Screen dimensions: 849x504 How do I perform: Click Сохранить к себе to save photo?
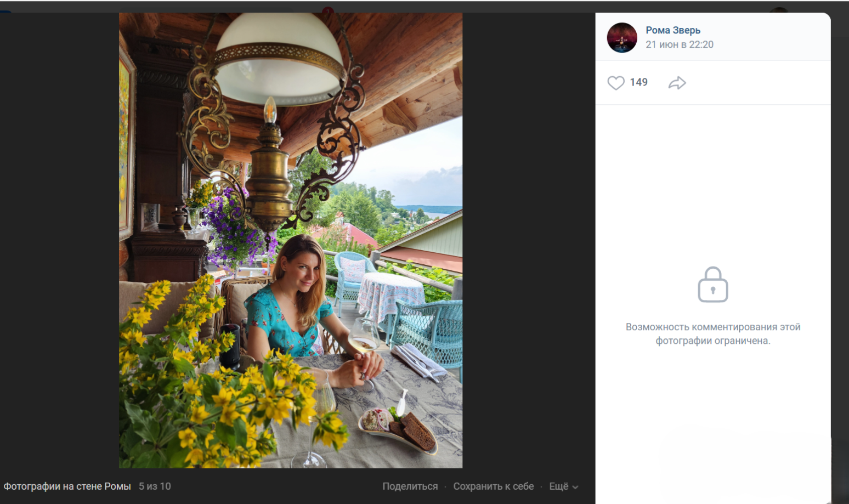coord(494,486)
